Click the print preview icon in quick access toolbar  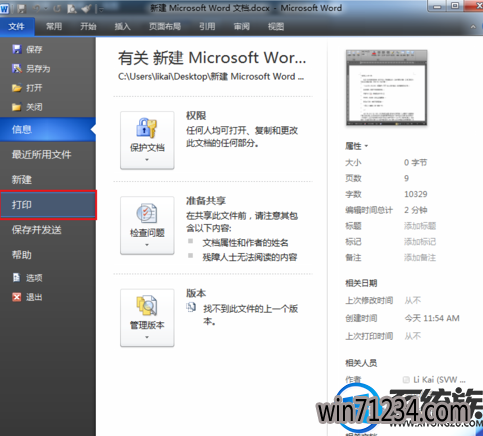coord(72,9)
